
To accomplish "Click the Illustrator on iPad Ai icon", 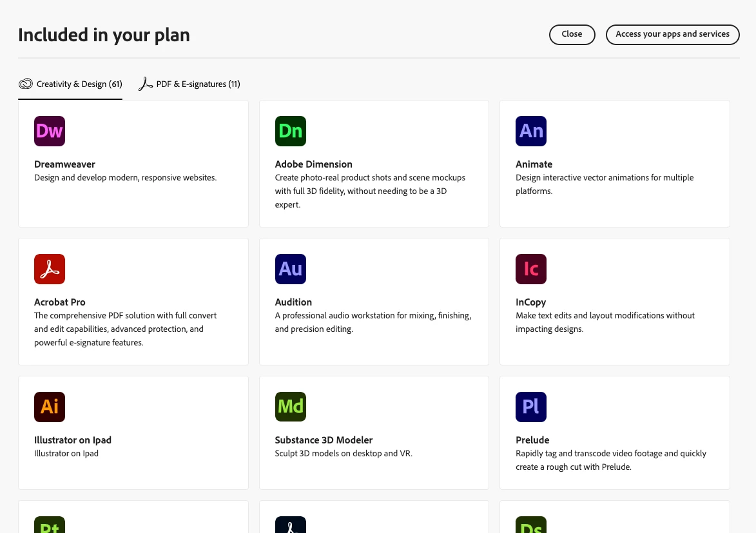I will pyautogui.click(x=50, y=407).
